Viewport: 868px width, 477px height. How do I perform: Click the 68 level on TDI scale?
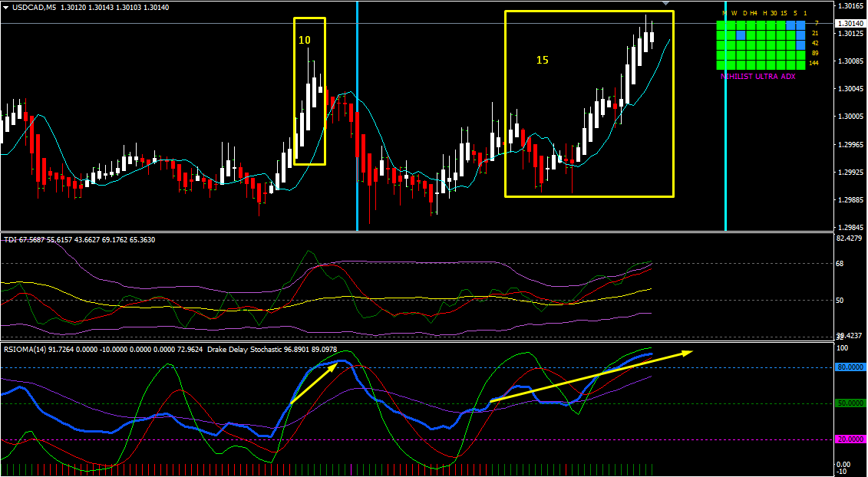click(841, 263)
